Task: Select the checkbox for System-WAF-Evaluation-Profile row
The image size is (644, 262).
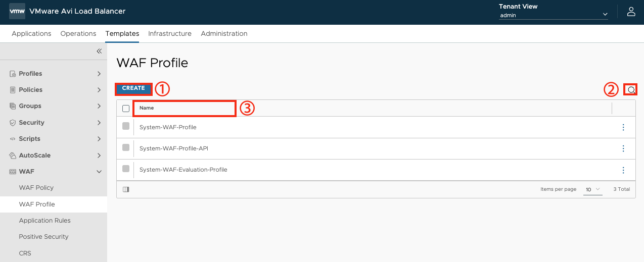Action: [x=126, y=169]
